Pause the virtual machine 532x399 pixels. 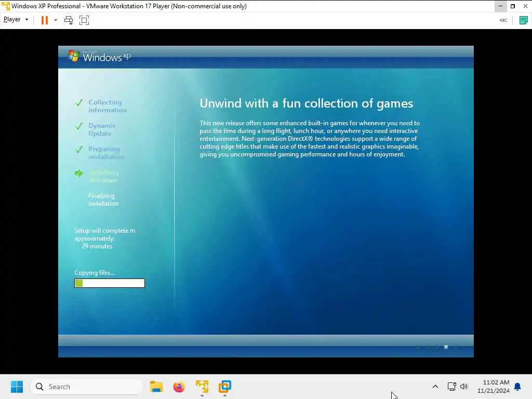pos(45,20)
